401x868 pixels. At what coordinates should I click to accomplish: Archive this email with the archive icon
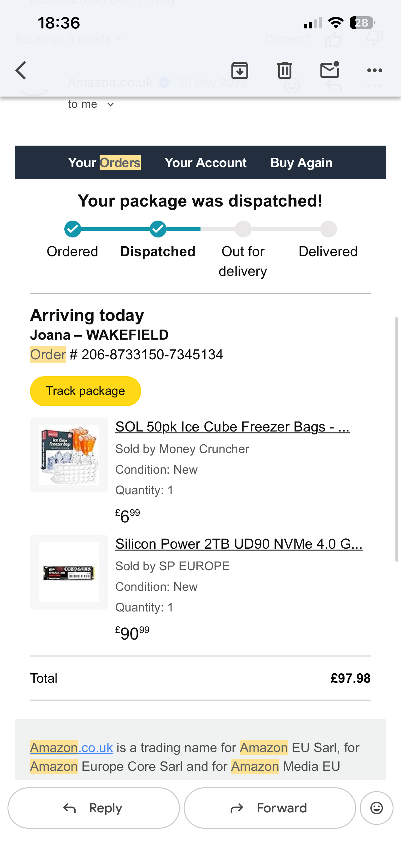240,70
